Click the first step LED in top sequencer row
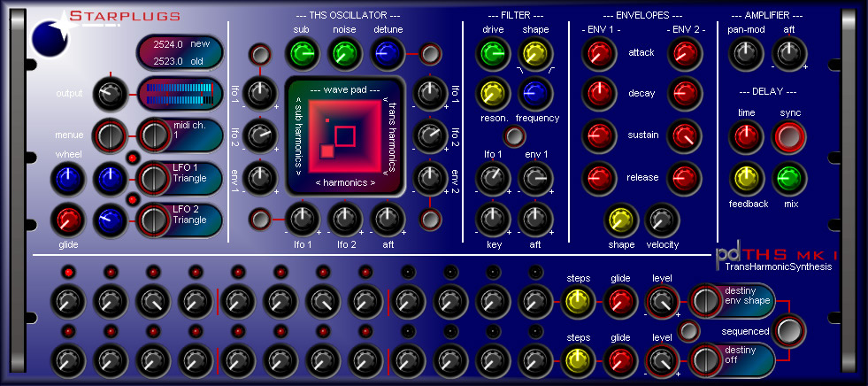868x386 pixels. [x=67, y=272]
